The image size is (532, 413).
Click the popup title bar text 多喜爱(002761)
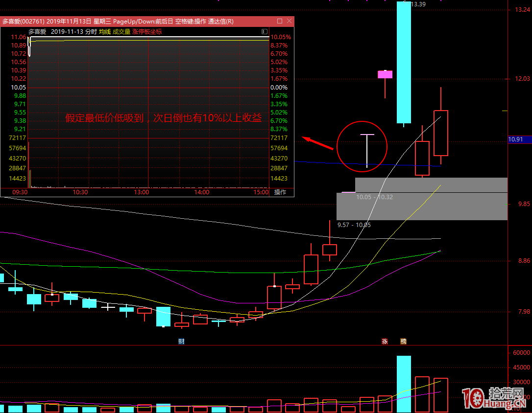24,22
